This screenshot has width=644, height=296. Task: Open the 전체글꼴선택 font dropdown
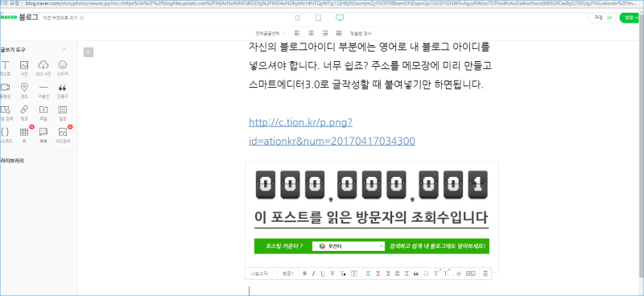pos(270,33)
